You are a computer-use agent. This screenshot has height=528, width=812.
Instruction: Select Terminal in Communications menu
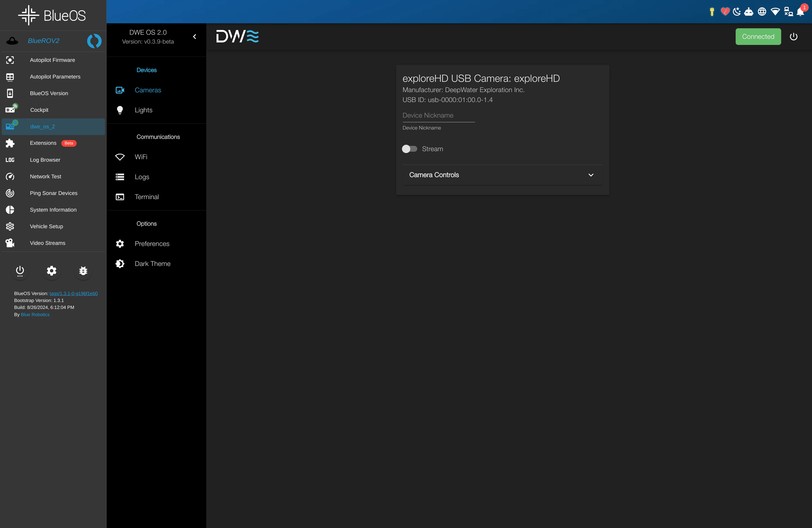tap(146, 197)
